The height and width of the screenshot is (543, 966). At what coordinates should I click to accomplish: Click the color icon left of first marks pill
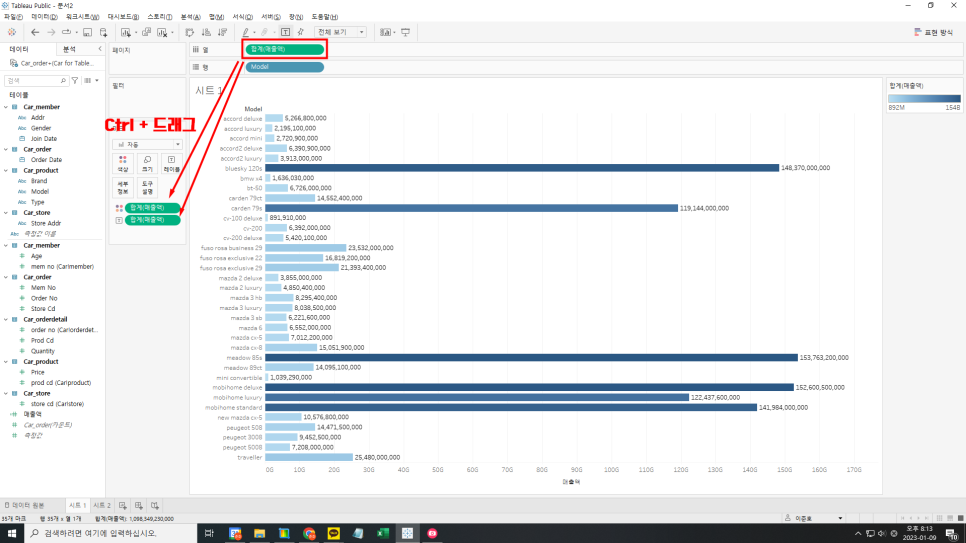[x=119, y=208]
